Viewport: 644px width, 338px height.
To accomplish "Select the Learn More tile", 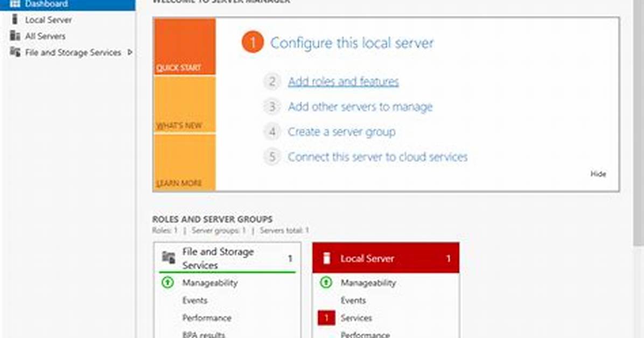I will 184,163.
